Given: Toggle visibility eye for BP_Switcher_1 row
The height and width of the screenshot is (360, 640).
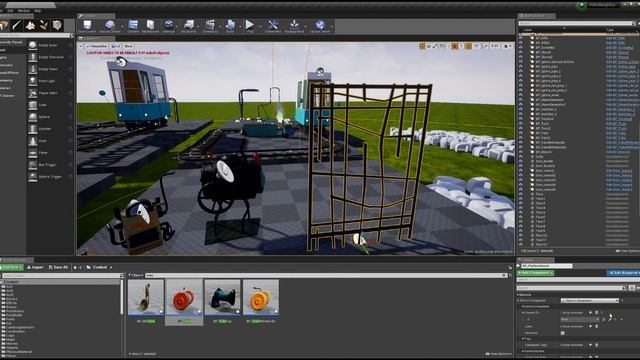Looking at the screenshot, I should pos(521,109).
